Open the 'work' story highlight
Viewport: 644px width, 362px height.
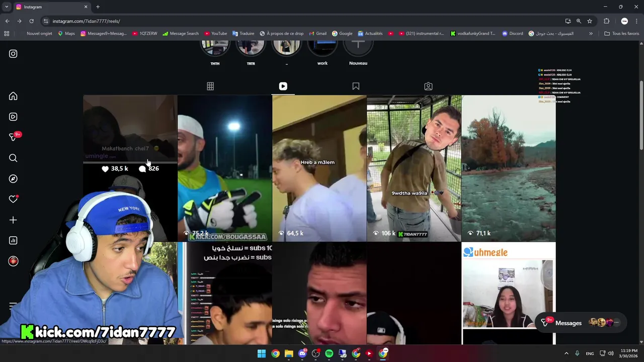coord(323,51)
